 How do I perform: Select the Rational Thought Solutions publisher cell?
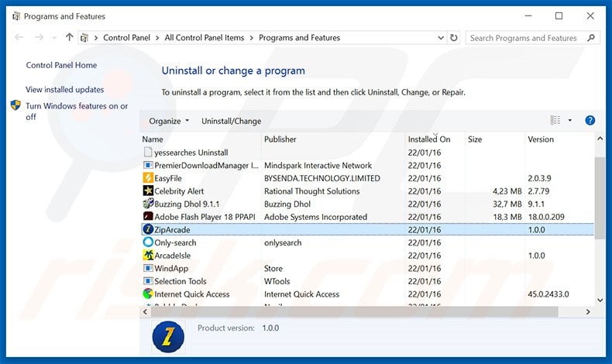(x=312, y=191)
